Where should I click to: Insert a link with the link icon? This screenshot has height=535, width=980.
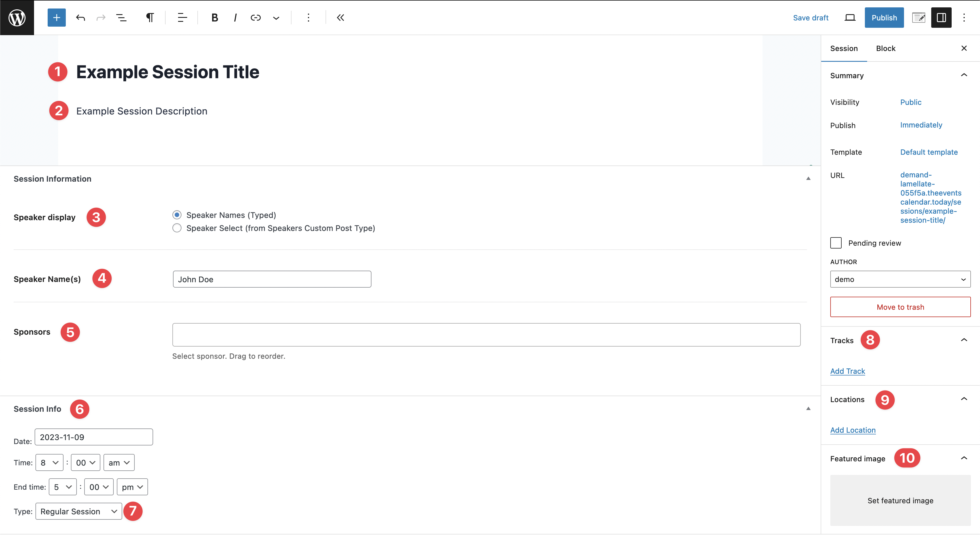(x=256, y=18)
